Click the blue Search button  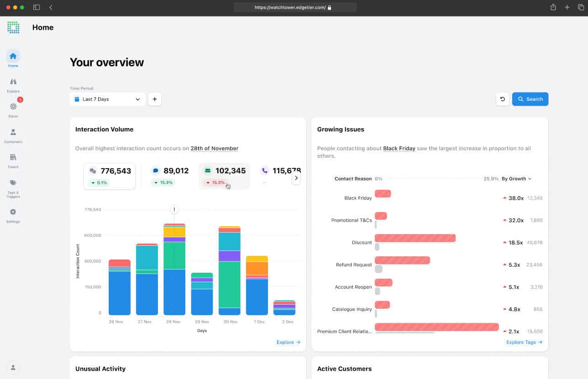[x=530, y=99]
